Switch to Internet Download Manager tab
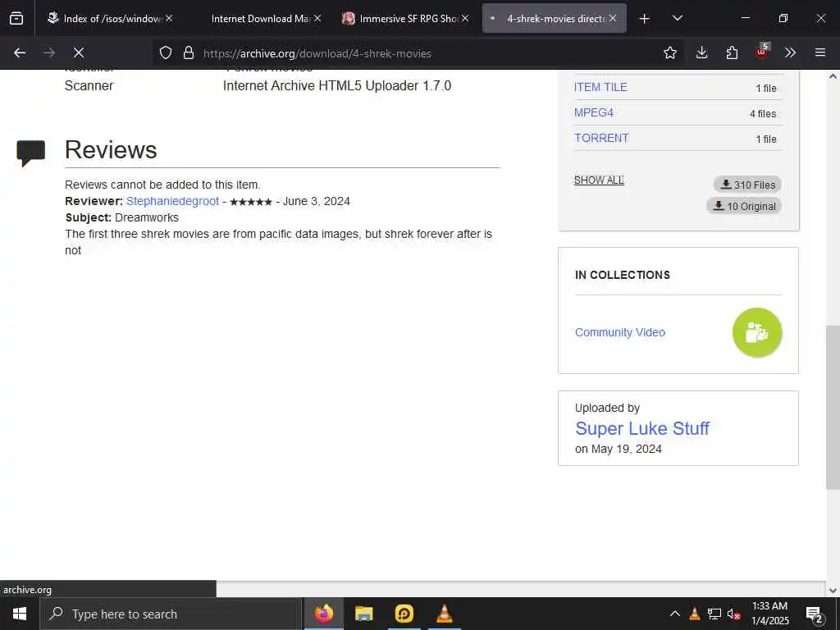The width and height of the screenshot is (840, 630). 261,19
